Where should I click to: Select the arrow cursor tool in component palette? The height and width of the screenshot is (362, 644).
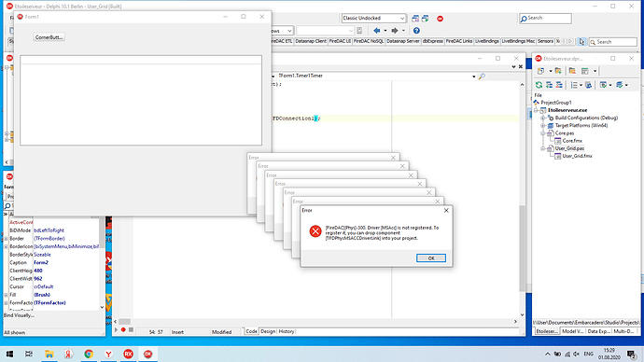tap(581, 41)
